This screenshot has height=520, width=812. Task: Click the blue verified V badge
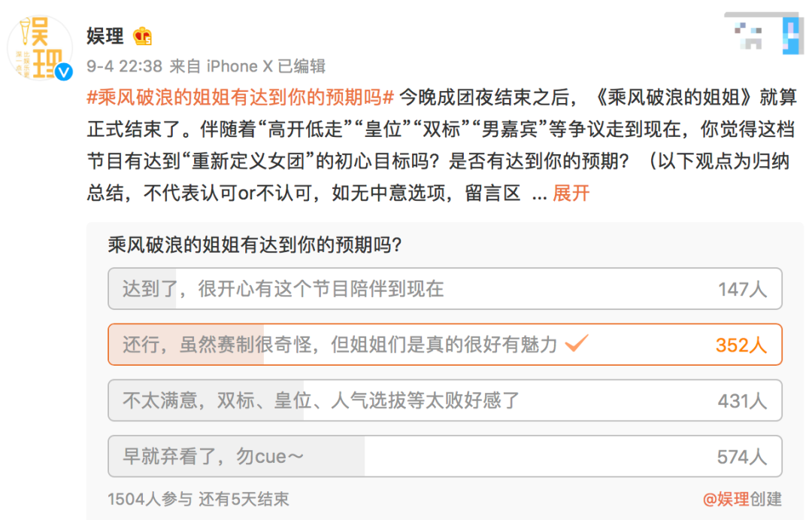(x=64, y=71)
